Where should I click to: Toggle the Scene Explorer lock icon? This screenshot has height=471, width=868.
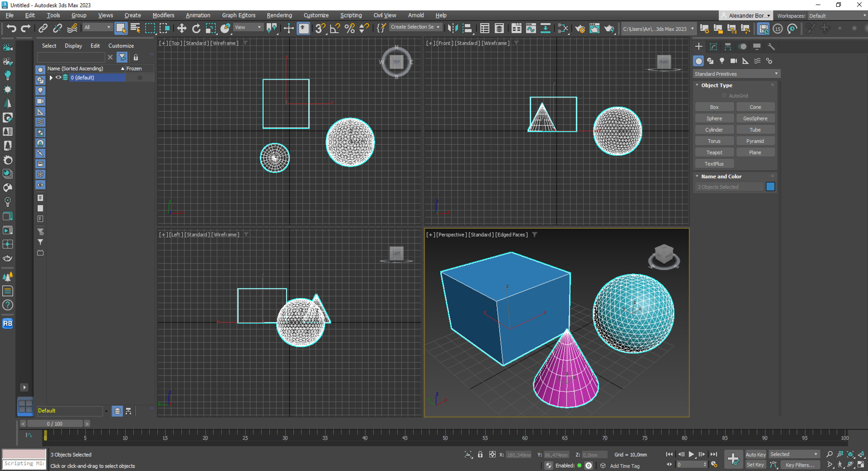coord(136,57)
